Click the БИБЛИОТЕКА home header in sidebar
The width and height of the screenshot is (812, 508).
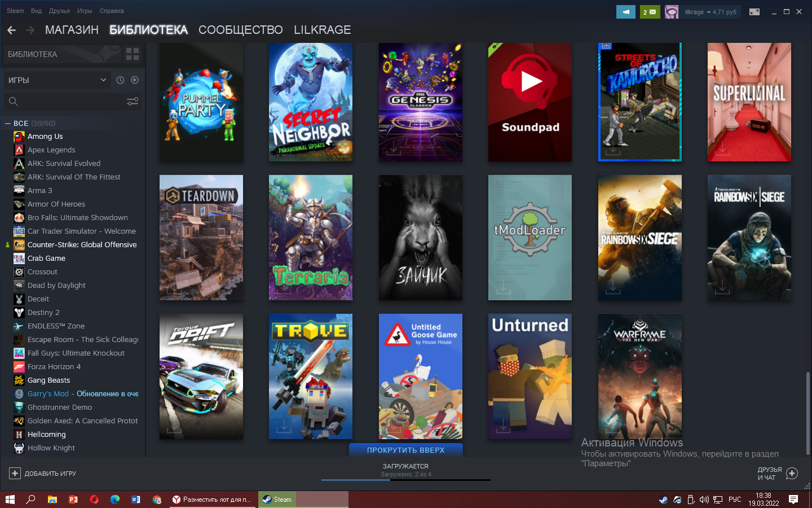tap(62, 54)
